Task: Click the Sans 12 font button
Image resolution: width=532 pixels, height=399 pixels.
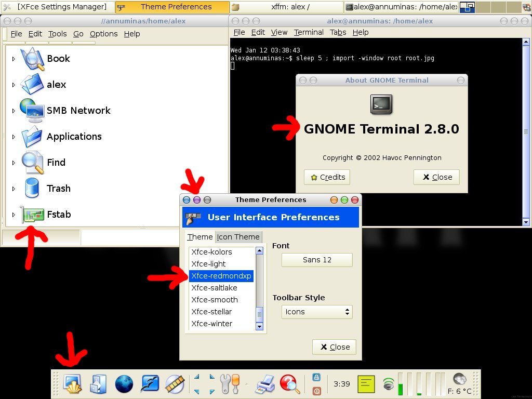Action: (317, 260)
